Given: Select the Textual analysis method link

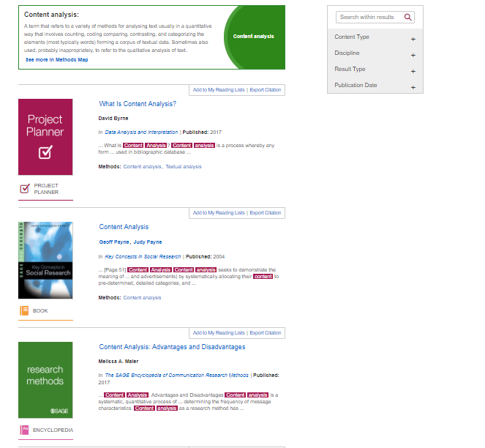Looking at the screenshot, I should click(183, 167).
